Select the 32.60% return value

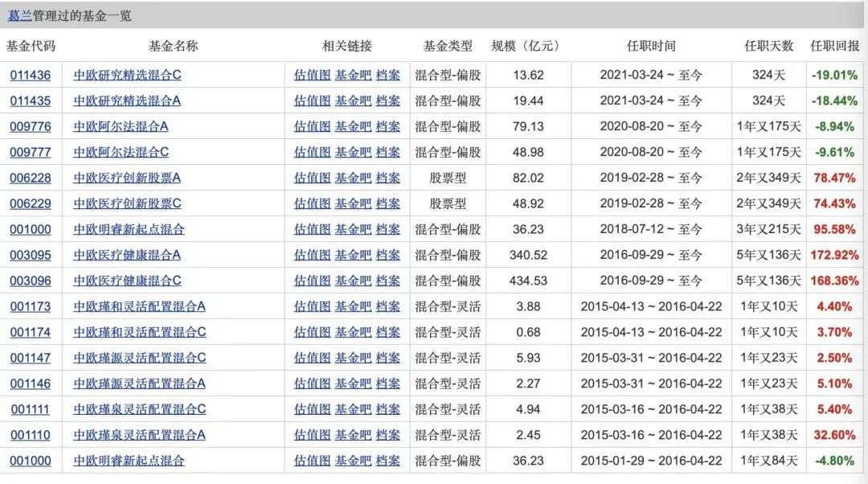(x=834, y=435)
